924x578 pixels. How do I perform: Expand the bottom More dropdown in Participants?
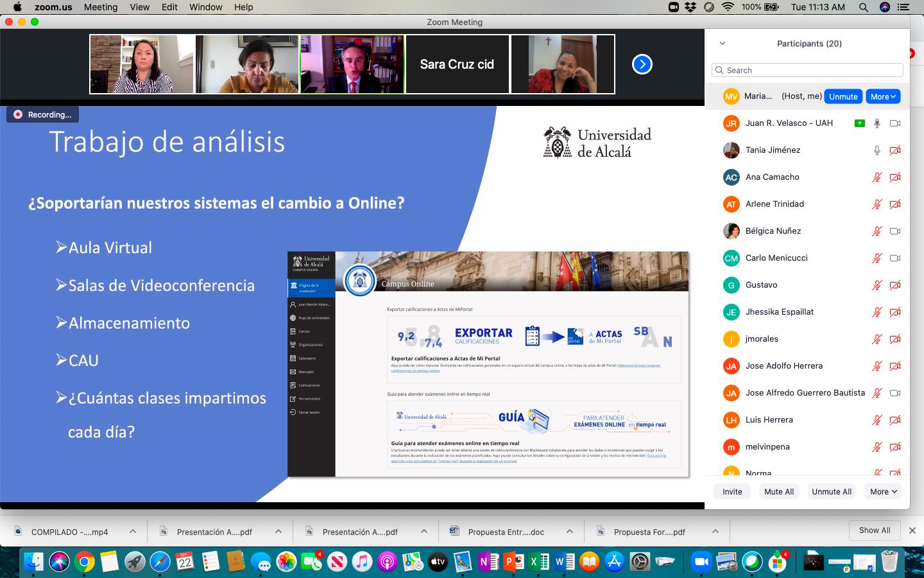(x=883, y=491)
